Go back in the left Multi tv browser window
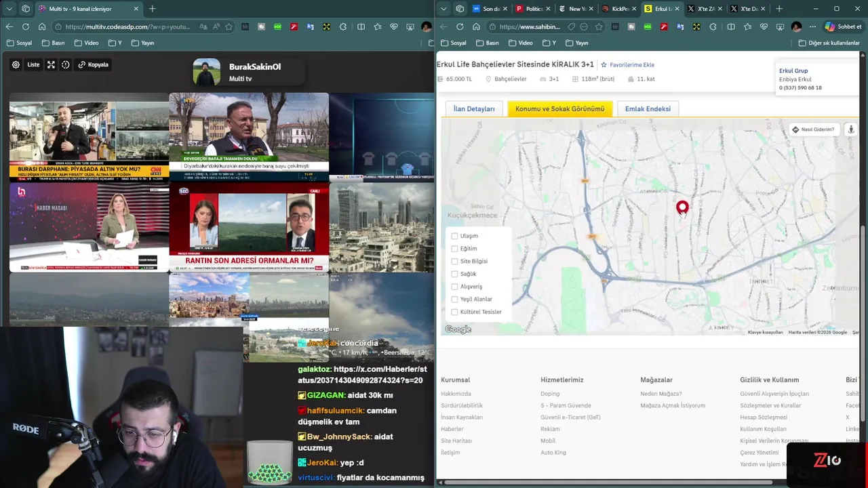The height and width of the screenshot is (488, 868). (9, 26)
